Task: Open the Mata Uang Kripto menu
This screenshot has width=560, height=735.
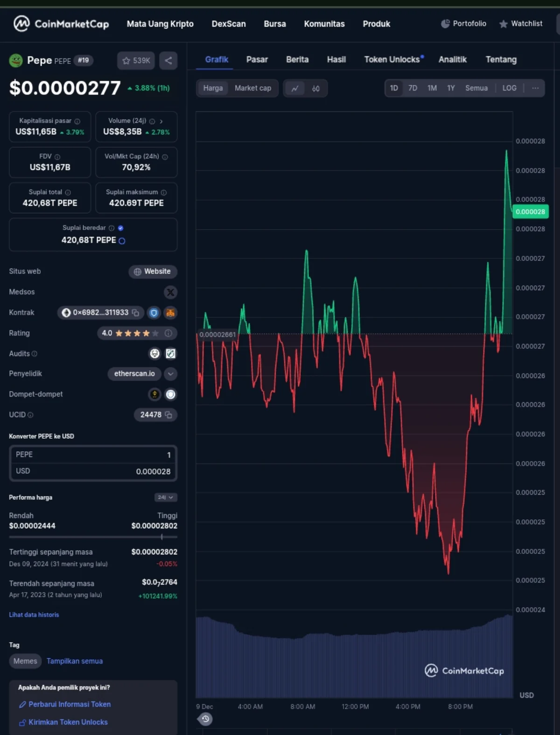Action: pos(160,24)
